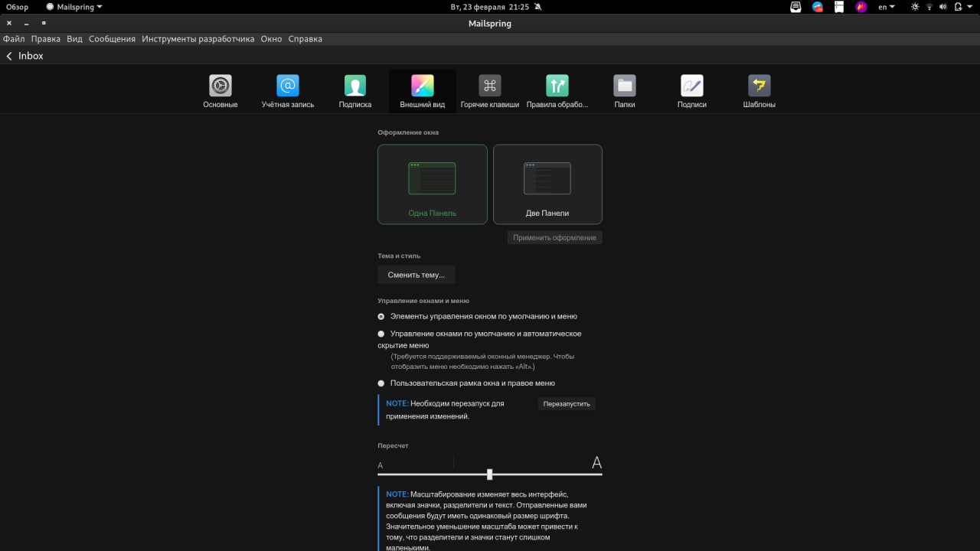
Task: Click the Перезапустить button
Action: point(567,403)
